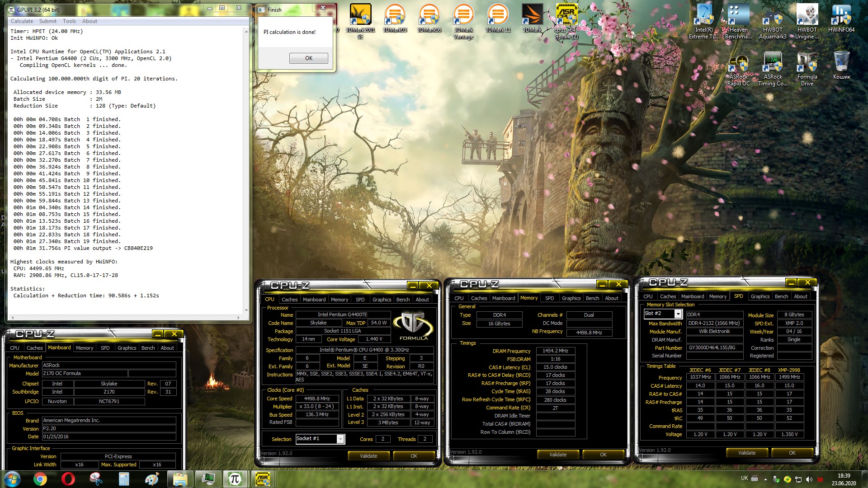868x488 pixels.
Task: Click the 'PI calculation is done!' message
Action: tap(289, 32)
